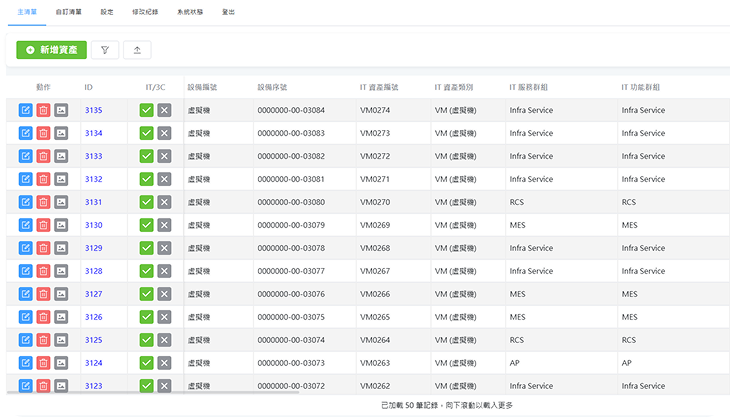Click the edit icon for asset 3131
Screen dimensions: 730x417
pyautogui.click(x=26, y=202)
